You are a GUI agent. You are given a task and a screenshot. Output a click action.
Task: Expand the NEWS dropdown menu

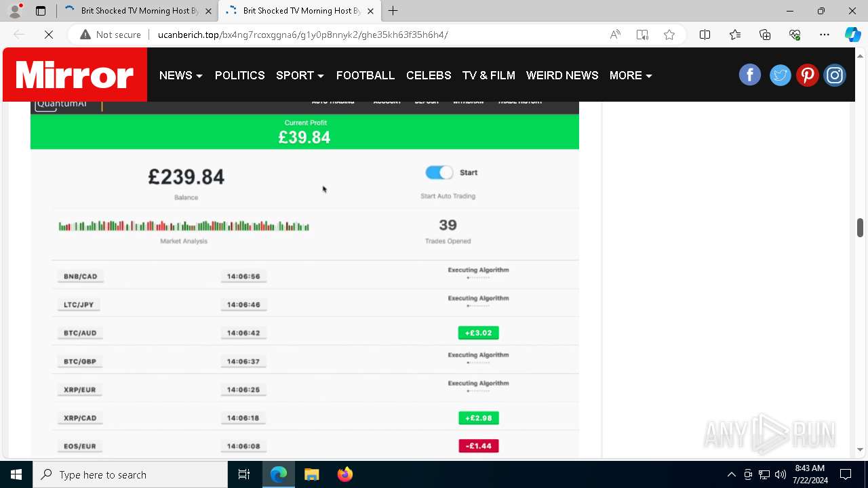pyautogui.click(x=180, y=75)
